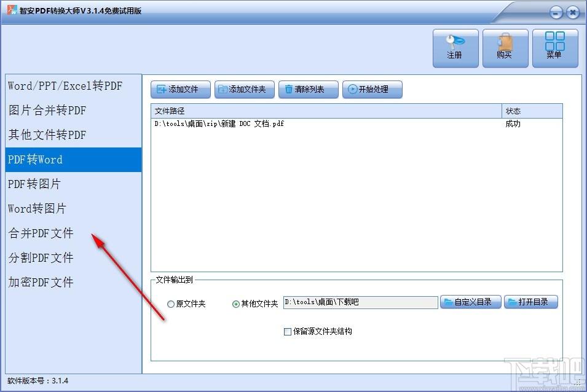Enable the 保留源文件夹结构 checkbox
Viewport: 587px width, 392px height.
(288, 332)
